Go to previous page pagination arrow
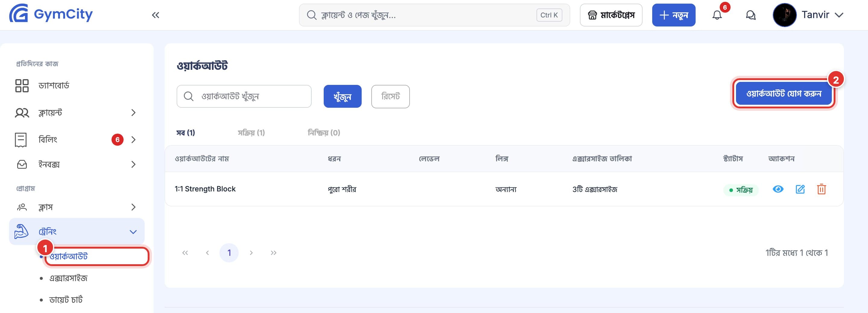Viewport: 868px width, 313px height. pos(207,253)
